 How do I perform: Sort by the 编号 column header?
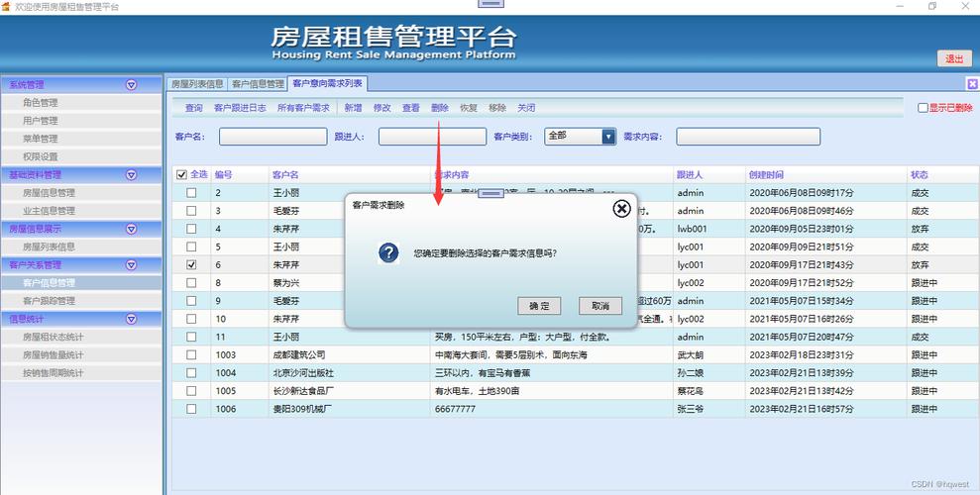[x=224, y=175]
